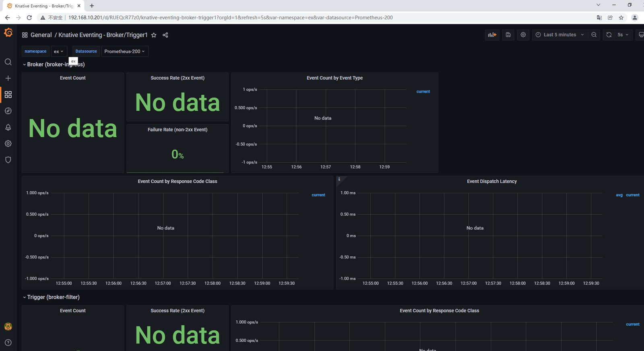Go back using browser back arrow
Screen dimensions: 644x351
click(x=7, y=18)
